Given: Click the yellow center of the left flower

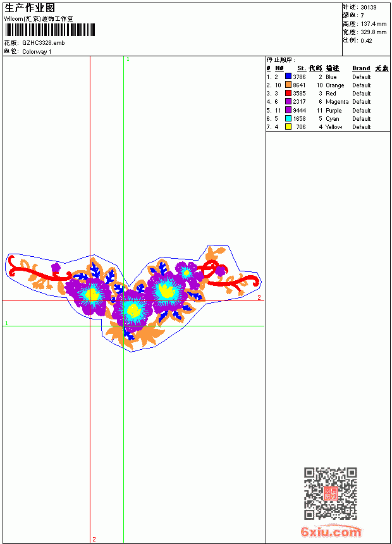Looking at the screenshot, I should [x=92, y=295].
